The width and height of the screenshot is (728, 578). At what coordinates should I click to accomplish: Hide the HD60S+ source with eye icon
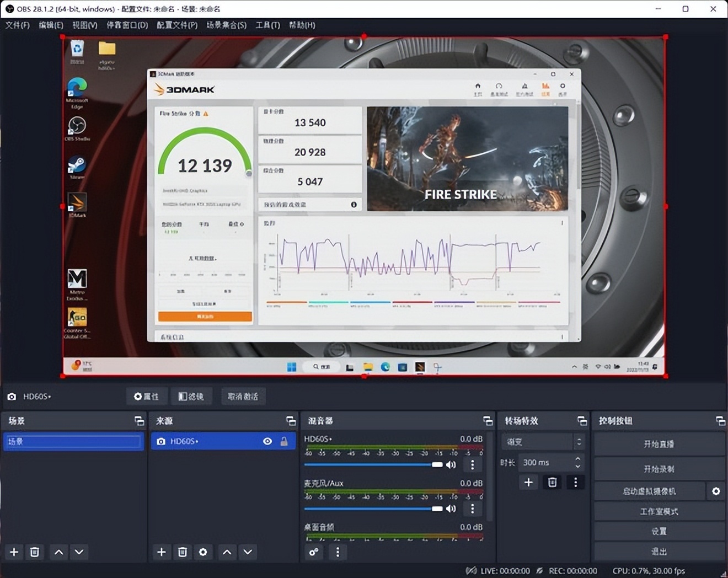pos(267,441)
